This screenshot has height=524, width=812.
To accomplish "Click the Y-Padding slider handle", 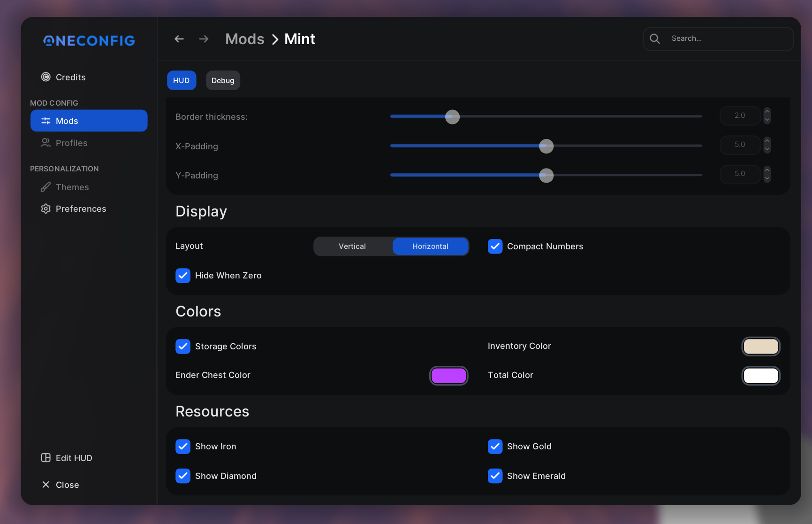I will point(546,175).
